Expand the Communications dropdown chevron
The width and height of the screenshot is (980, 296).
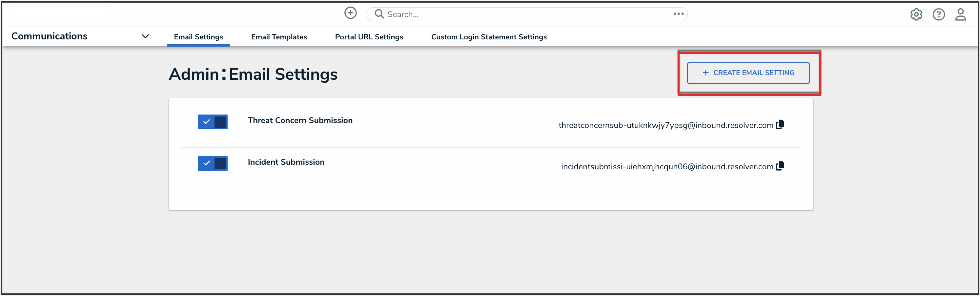pyautogui.click(x=145, y=36)
